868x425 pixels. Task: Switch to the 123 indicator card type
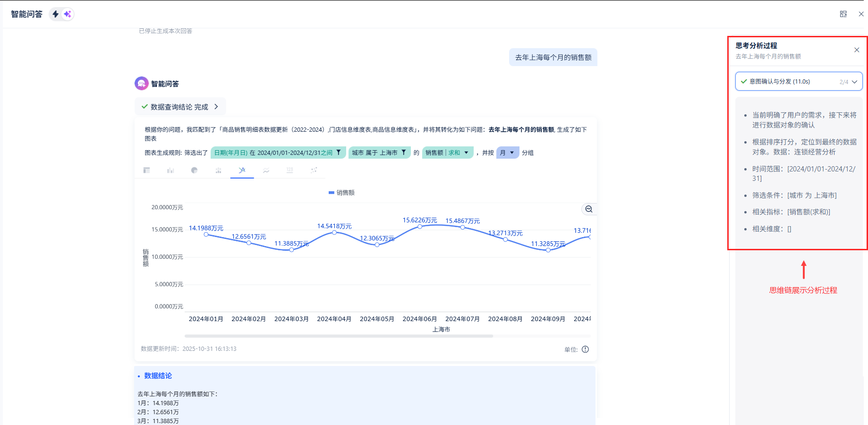pyautogui.click(x=290, y=170)
